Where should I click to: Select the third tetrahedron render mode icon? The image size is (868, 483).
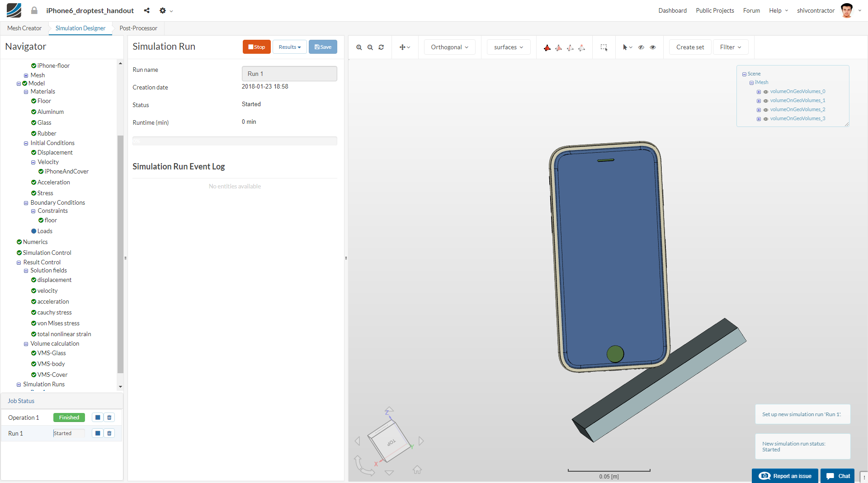point(570,47)
